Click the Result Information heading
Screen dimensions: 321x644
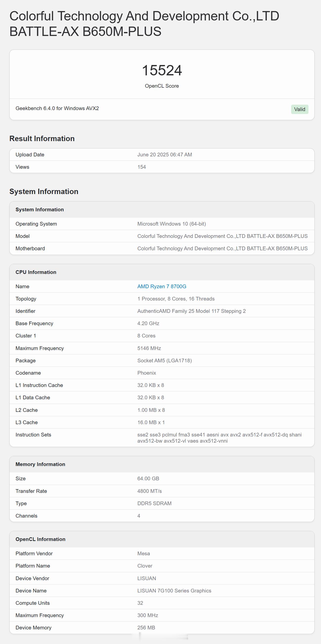coord(42,138)
